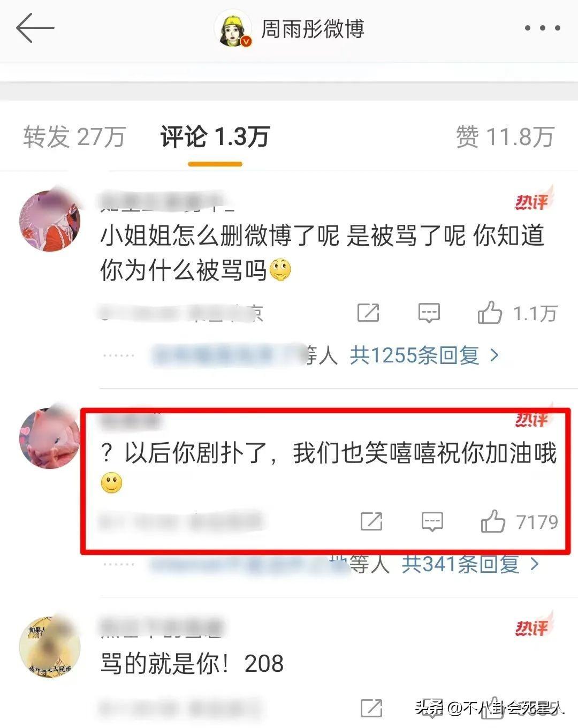
Task: Switch to the 赞 11.8万 tab
Action: [505, 136]
